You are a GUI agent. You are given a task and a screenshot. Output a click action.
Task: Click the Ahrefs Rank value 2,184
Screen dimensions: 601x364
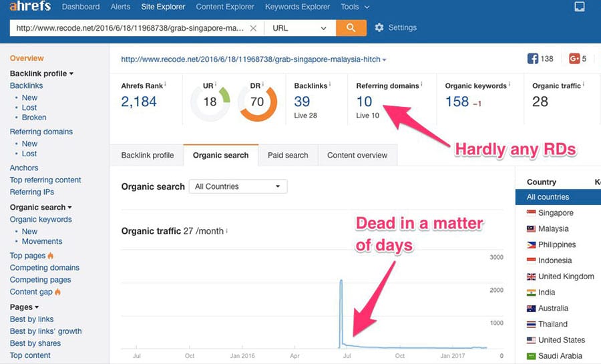point(139,102)
